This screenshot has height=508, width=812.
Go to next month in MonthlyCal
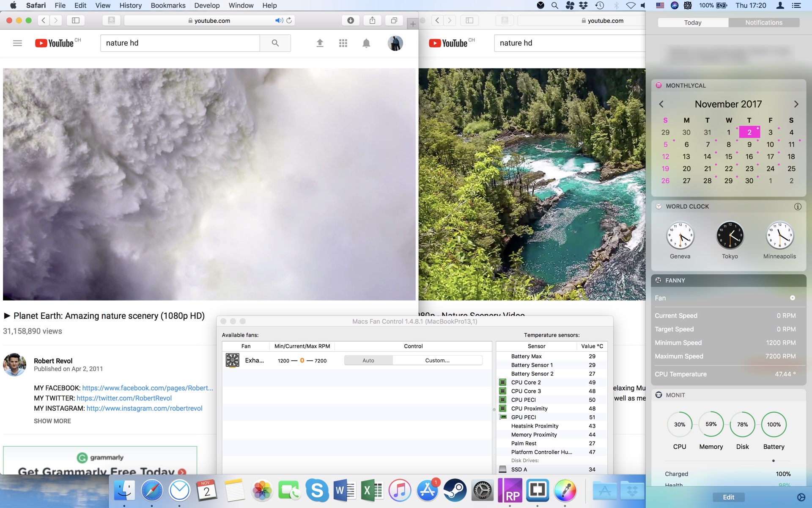coord(796,104)
